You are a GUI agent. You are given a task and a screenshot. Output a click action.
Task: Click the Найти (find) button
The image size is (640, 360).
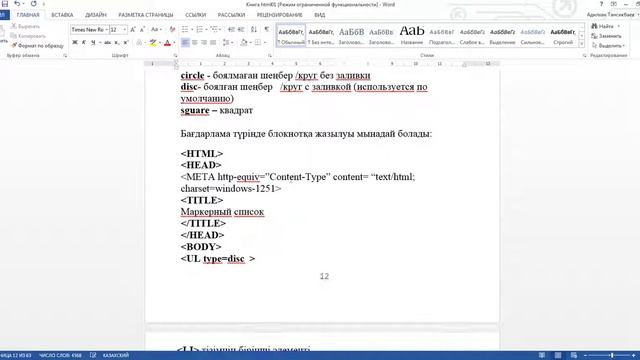(x=603, y=26)
